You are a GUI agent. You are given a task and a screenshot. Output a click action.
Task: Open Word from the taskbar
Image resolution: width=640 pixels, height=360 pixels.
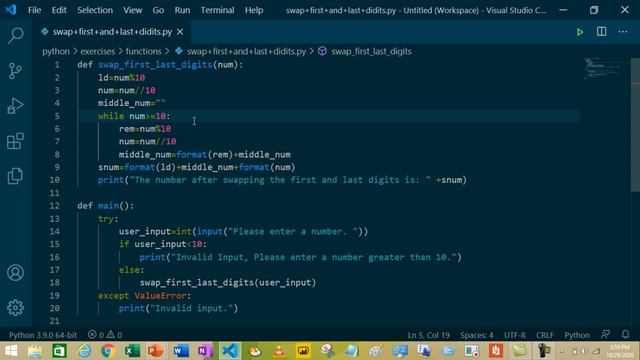(181, 351)
